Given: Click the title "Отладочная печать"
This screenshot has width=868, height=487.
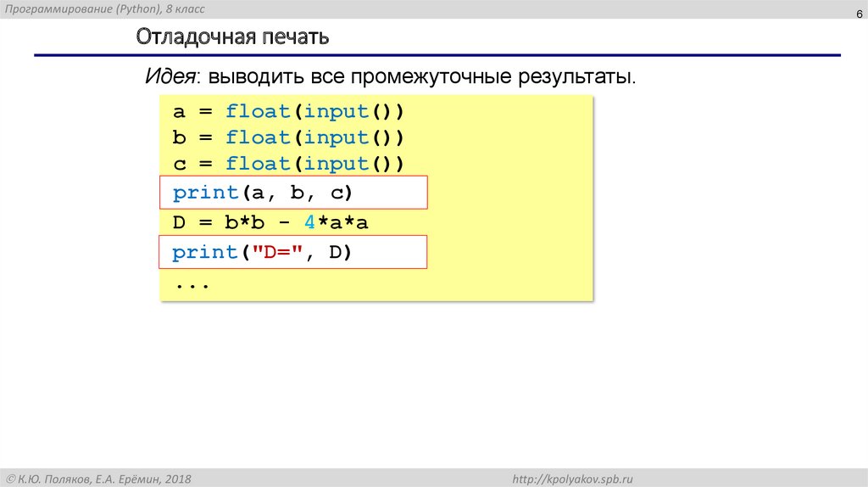Looking at the screenshot, I should pyautogui.click(x=232, y=38).
